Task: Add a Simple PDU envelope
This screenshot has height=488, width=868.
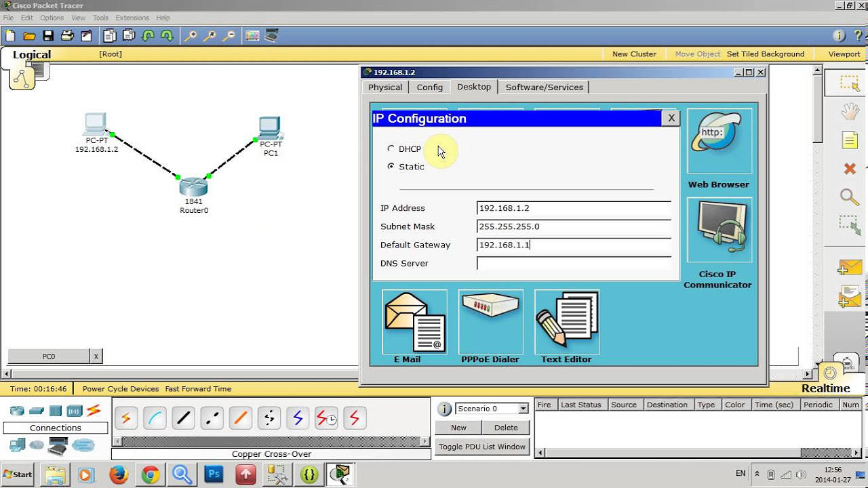Action: click(x=850, y=267)
